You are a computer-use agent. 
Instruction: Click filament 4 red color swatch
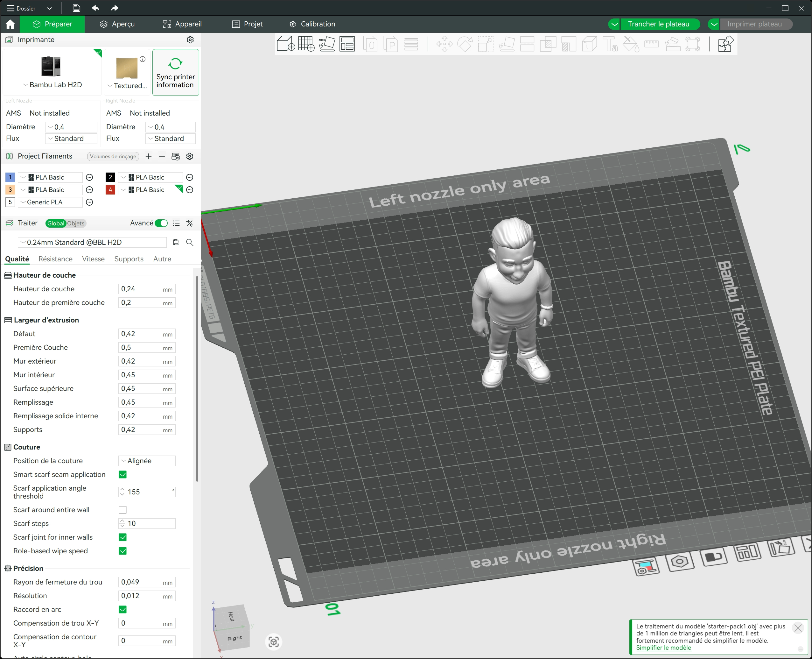110,190
